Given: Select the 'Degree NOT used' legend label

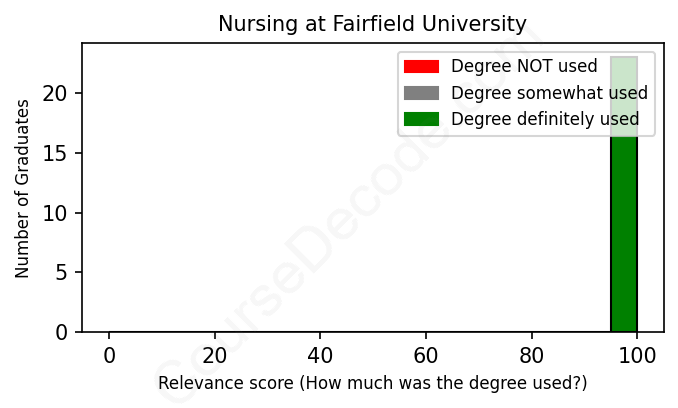Looking at the screenshot, I should (x=524, y=67).
